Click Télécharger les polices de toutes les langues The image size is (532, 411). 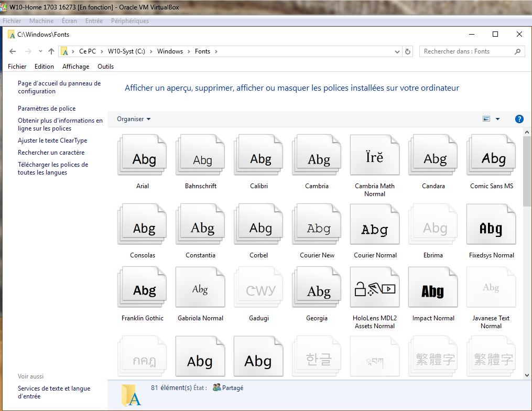(53, 169)
